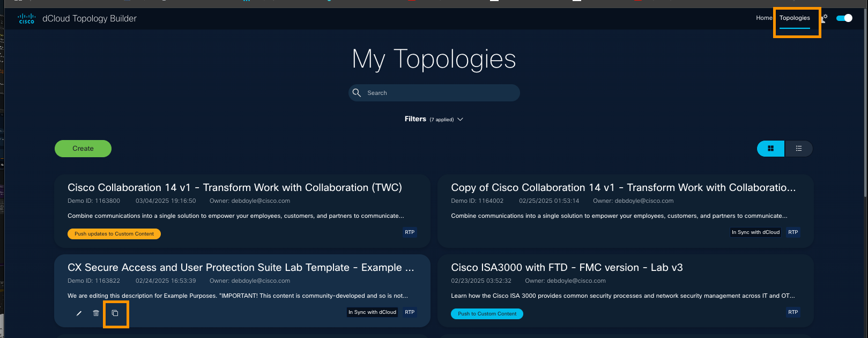Click Push updates to Custom Content

[x=114, y=234]
